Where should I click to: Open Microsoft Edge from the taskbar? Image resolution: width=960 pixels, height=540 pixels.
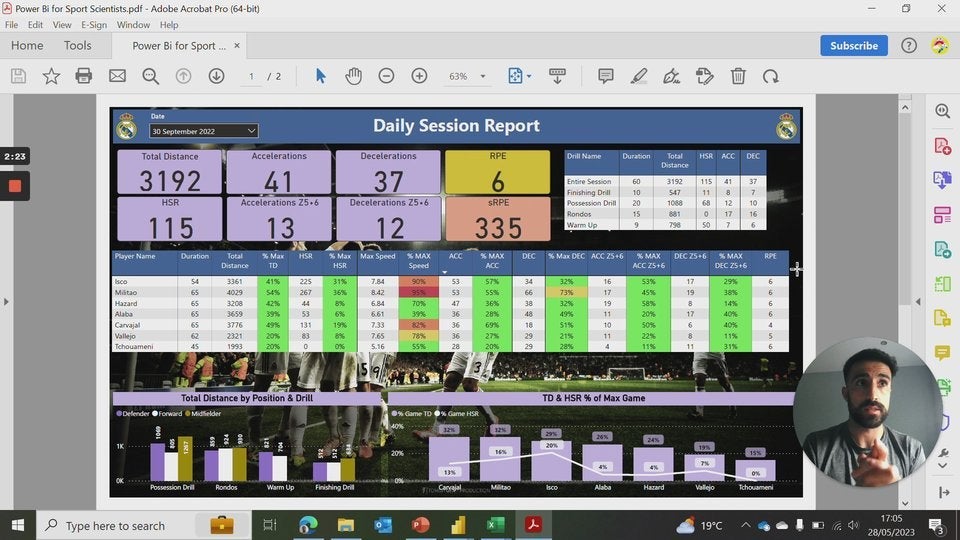pos(308,525)
